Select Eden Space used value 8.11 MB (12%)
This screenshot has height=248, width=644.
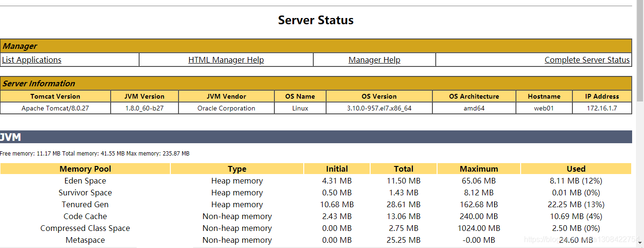[576, 181]
